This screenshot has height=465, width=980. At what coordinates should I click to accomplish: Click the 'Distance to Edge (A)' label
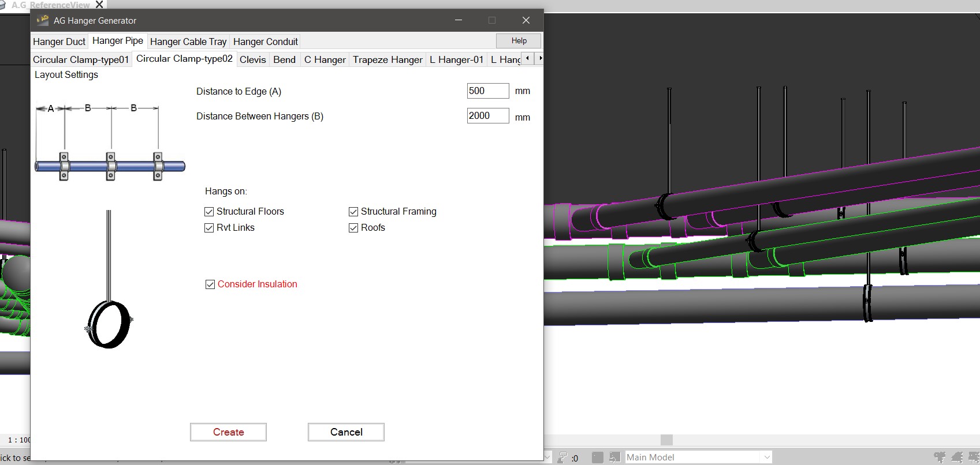[x=239, y=92]
